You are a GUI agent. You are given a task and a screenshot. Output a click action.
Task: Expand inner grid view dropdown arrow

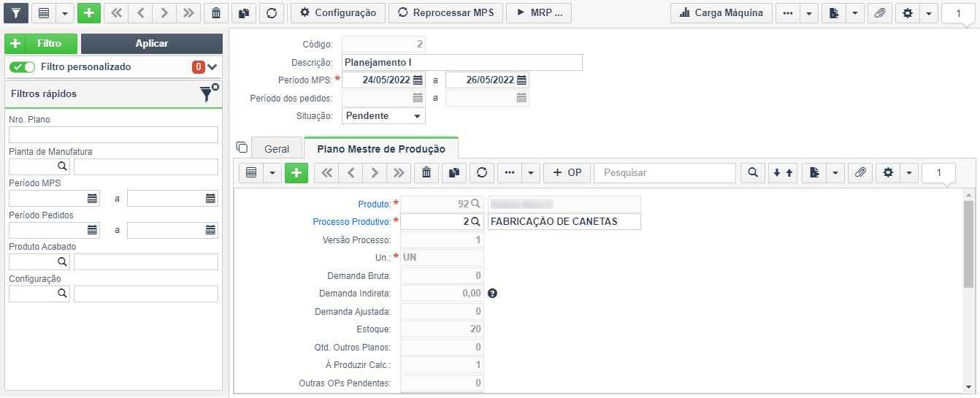coord(272,172)
